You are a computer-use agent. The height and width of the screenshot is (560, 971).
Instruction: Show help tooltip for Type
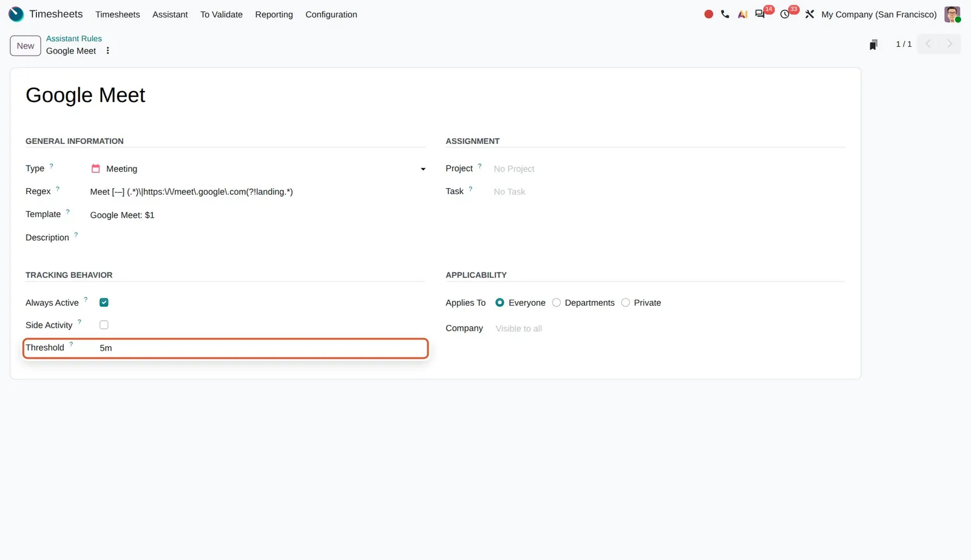[x=52, y=166]
